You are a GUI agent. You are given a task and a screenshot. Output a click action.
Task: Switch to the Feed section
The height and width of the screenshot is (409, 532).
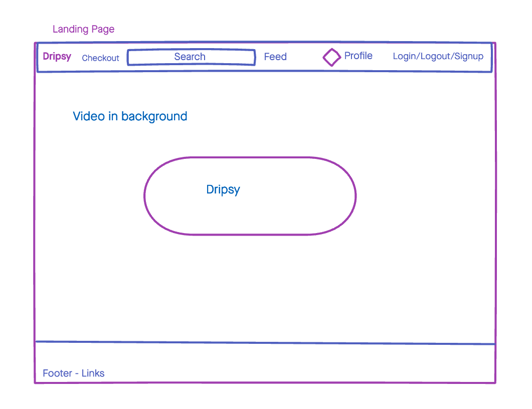click(x=275, y=57)
